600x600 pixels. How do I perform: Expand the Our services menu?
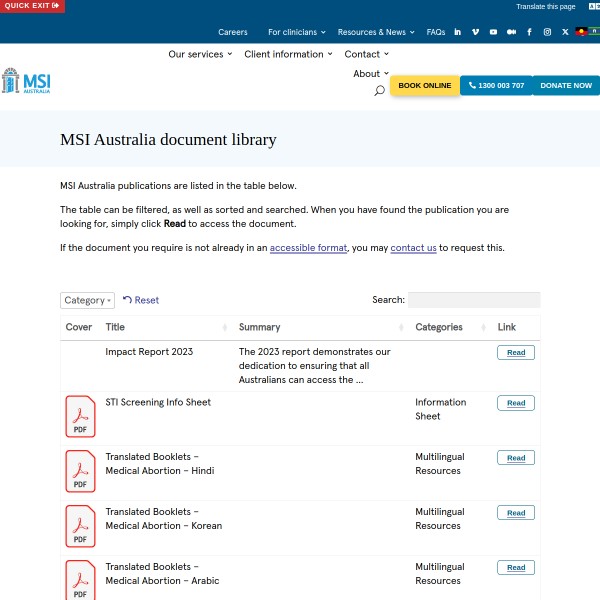200,54
